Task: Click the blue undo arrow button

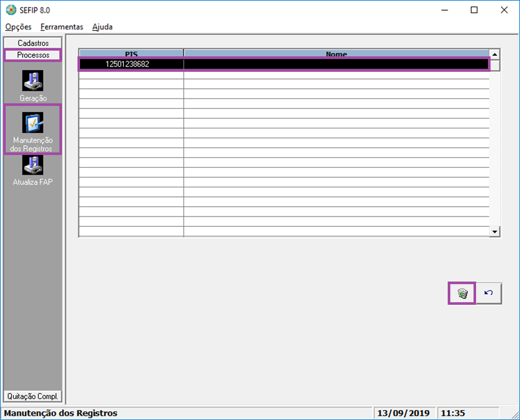Action: click(489, 293)
